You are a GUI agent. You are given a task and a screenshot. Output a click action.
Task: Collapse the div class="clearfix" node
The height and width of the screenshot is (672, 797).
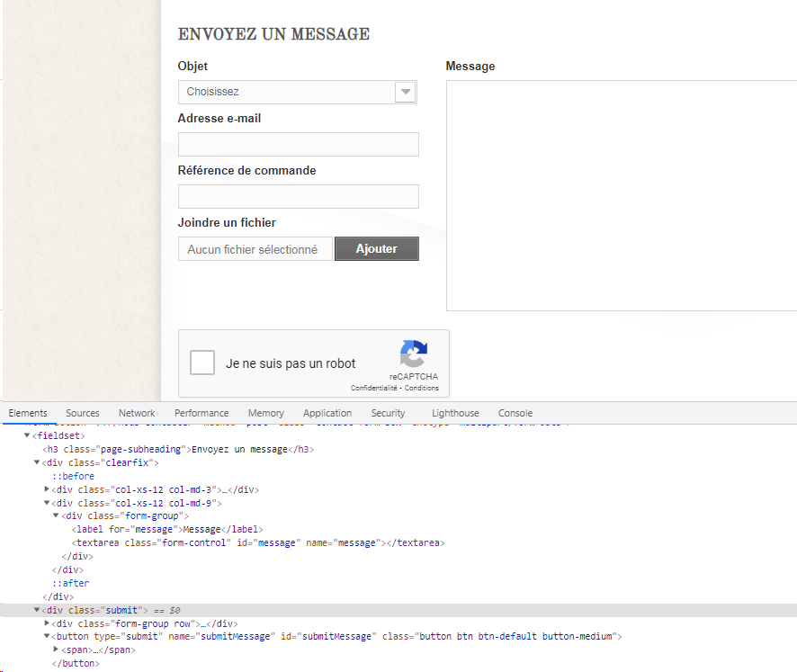(x=37, y=462)
